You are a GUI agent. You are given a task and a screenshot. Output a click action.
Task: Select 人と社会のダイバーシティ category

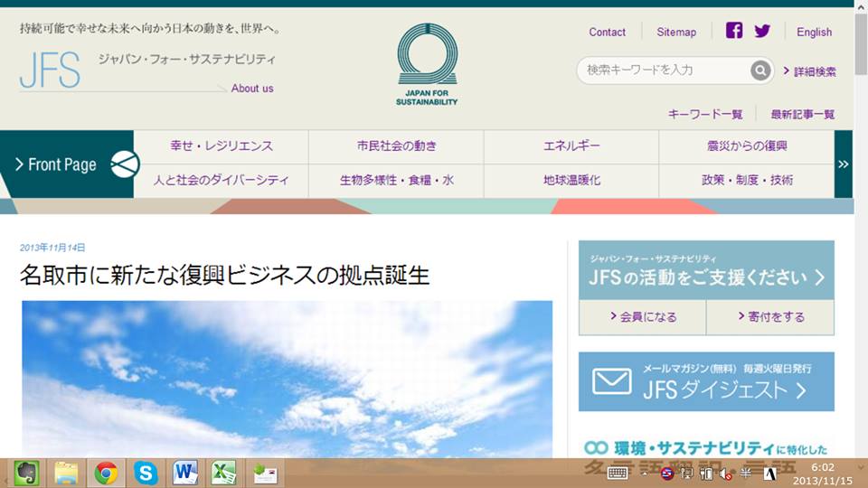point(222,181)
